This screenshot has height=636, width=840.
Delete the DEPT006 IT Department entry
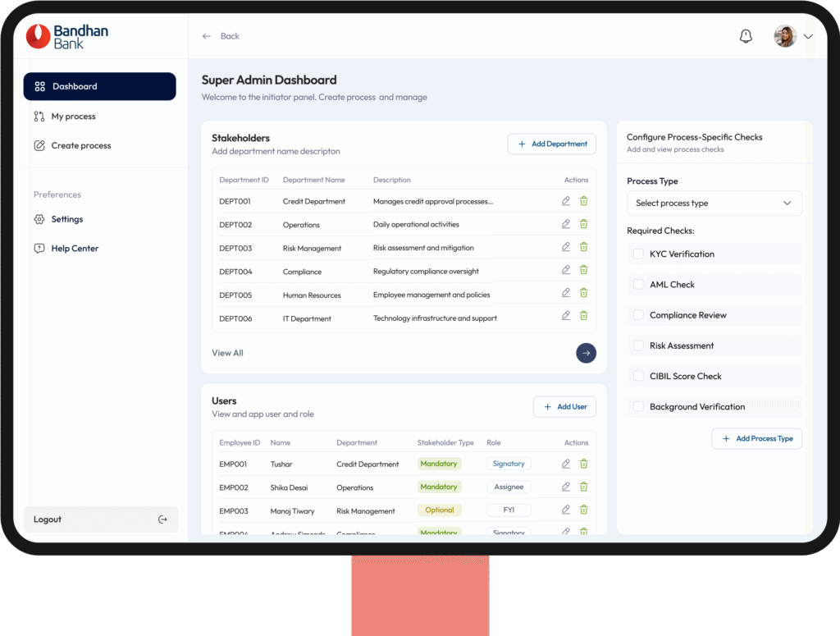584,316
